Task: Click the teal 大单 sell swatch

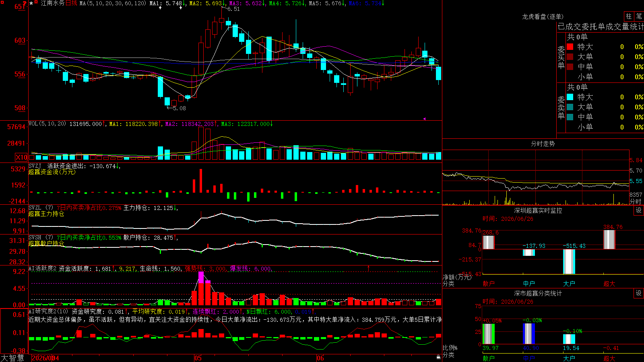Action: click(x=570, y=107)
